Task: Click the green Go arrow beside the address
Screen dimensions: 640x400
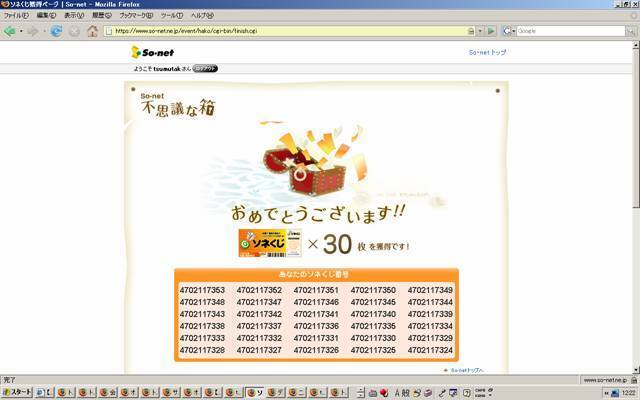Action: point(491,31)
